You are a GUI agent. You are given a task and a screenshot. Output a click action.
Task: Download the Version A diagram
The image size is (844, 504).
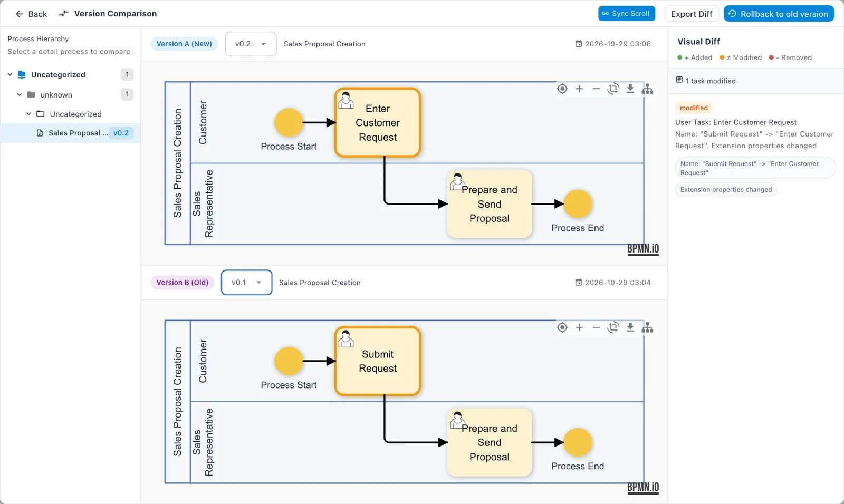[x=630, y=89]
